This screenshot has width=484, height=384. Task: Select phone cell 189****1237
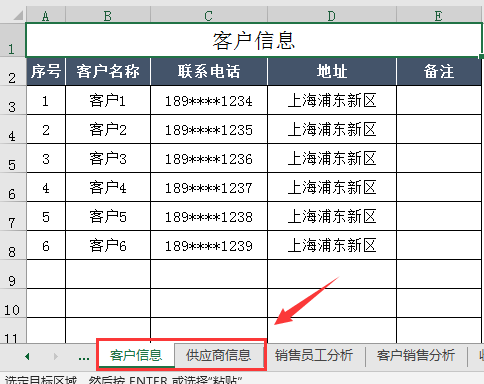coord(209,187)
